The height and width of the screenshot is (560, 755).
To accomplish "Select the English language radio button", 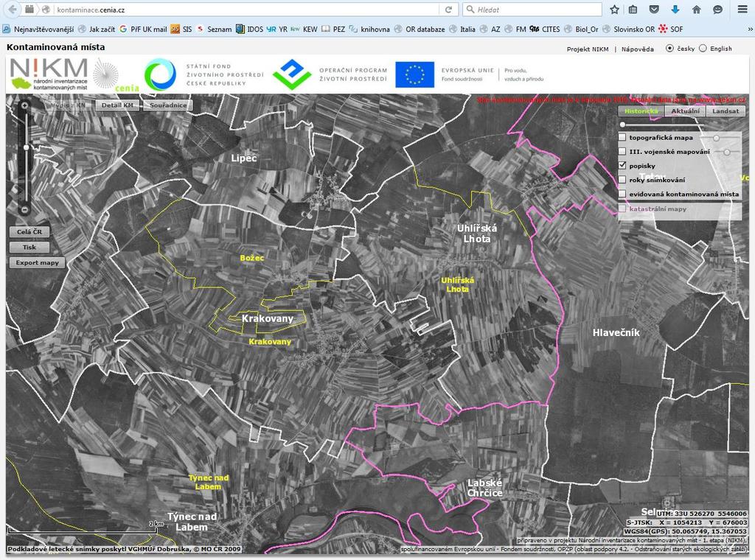I will (703, 48).
